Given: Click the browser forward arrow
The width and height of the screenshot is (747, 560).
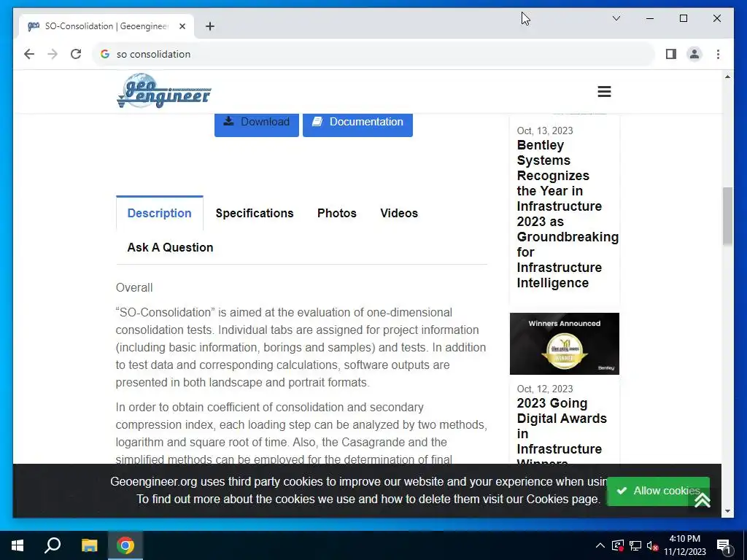Looking at the screenshot, I should point(53,54).
